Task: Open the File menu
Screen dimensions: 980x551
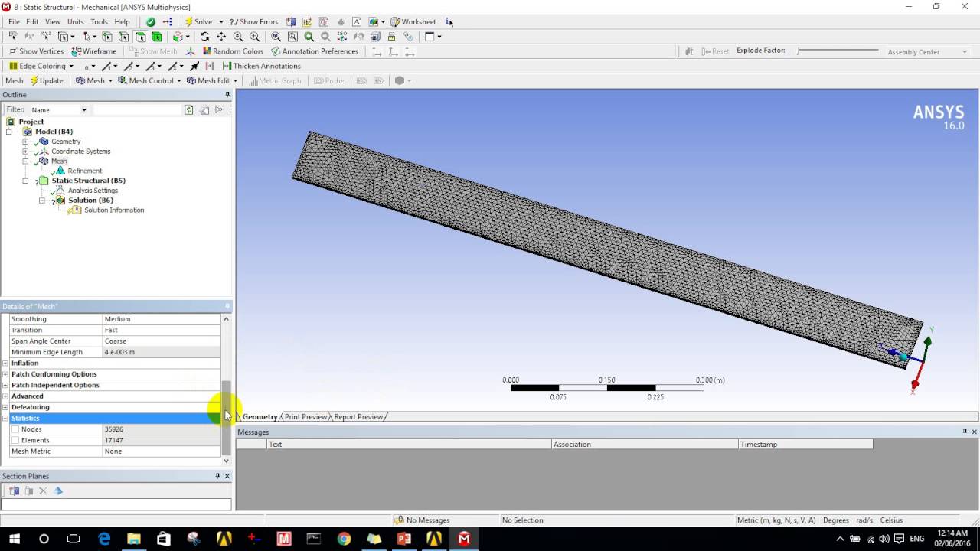Action: coord(14,21)
